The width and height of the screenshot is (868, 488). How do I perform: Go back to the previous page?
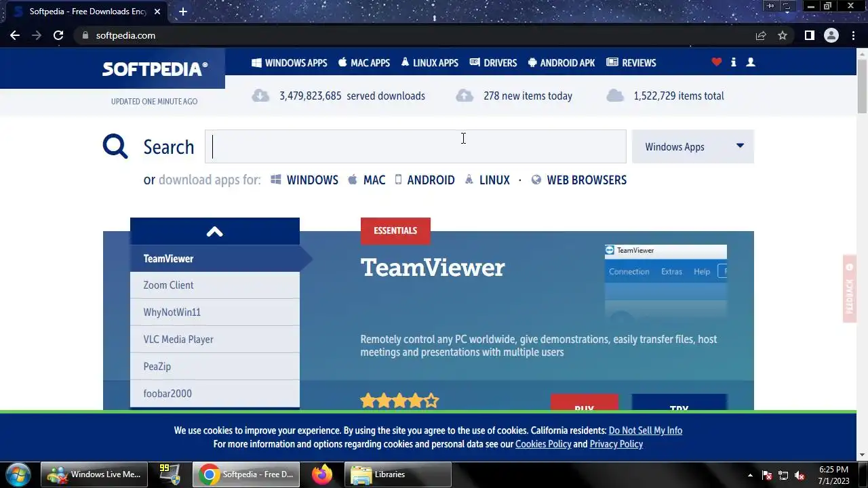tap(15, 35)
